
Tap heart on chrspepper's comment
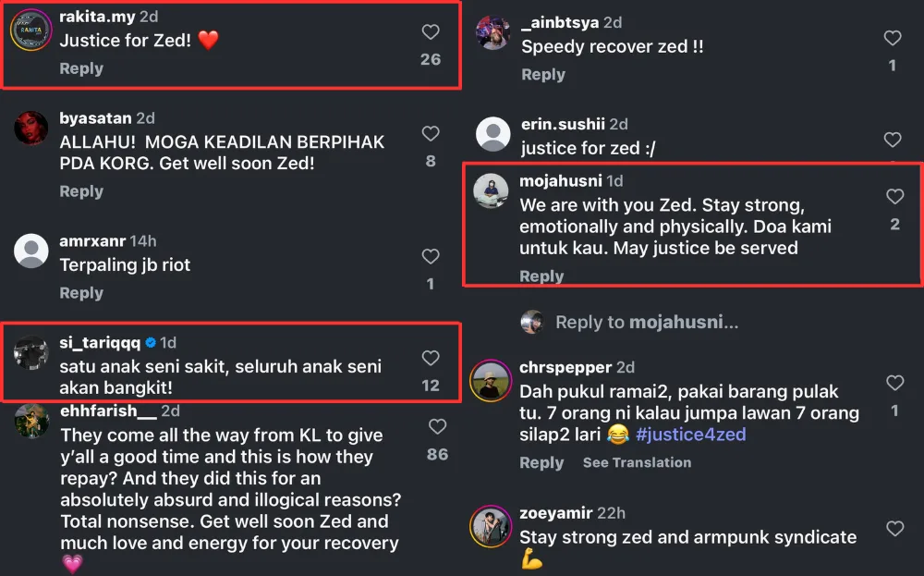pos(894,383)
